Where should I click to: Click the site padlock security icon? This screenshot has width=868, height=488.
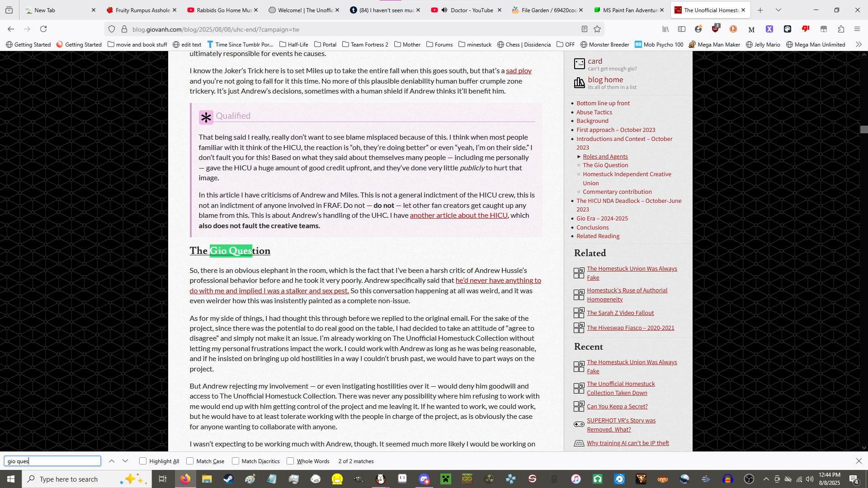(124, 29)
